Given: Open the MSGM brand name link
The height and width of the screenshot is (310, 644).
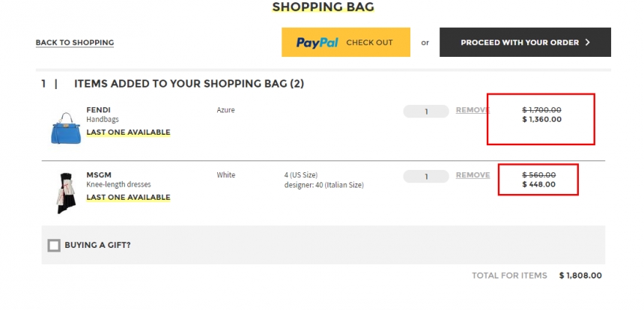Looking at the screenshot, I should coord(99,175).
